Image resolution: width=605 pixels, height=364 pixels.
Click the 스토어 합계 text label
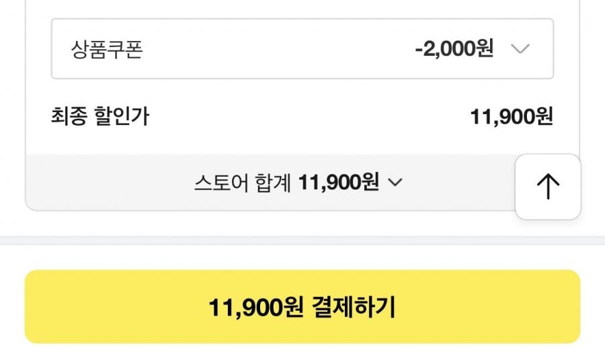(242, 182)
